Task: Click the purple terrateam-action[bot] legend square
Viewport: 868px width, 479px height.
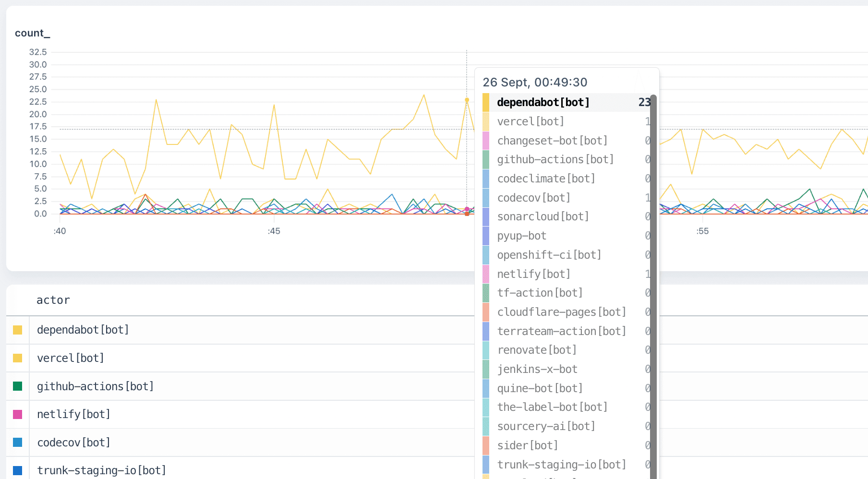Action: tap(486, 331)
